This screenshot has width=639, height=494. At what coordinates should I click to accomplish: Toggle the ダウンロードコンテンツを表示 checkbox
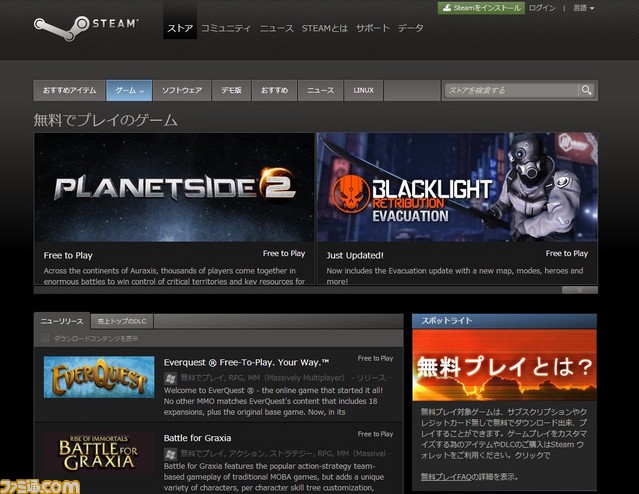tap(45, 338)
